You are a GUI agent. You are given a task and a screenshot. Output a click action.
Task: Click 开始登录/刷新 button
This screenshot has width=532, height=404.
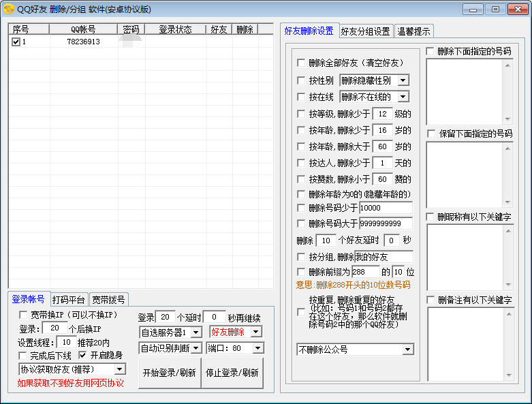coord(170,373)
